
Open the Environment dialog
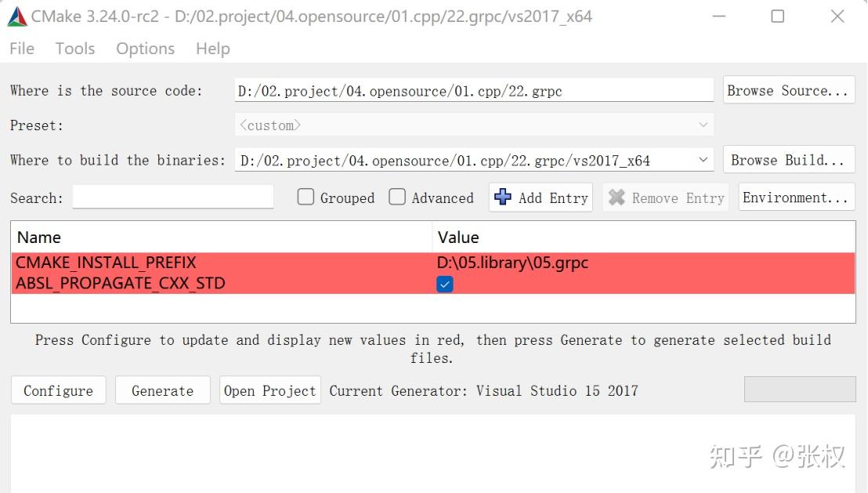pos(796,198)
